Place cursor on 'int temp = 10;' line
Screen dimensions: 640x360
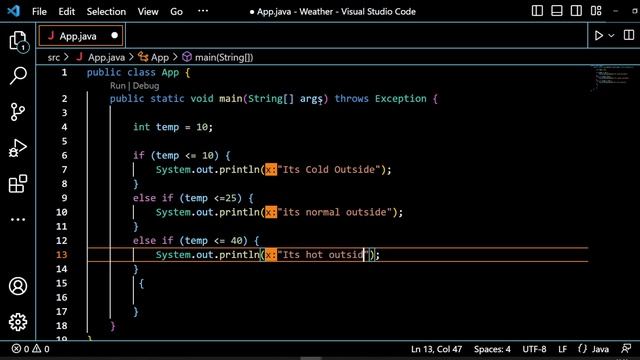tap(173, 127)
